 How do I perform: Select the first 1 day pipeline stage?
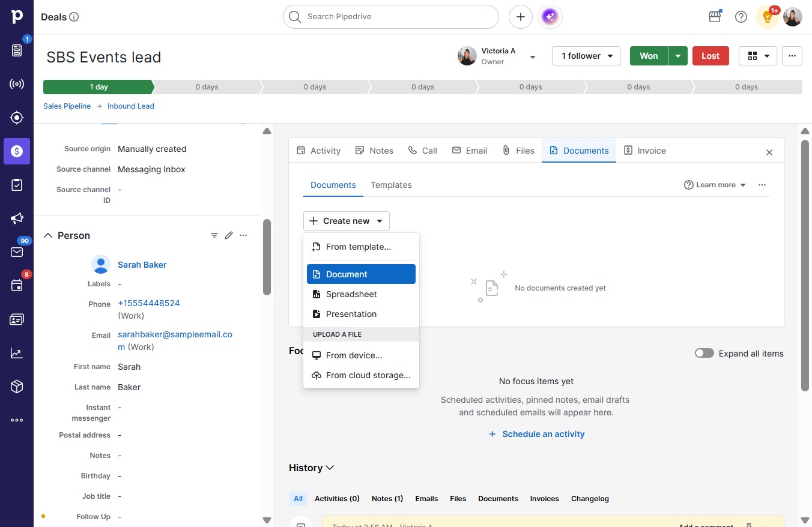98,87
